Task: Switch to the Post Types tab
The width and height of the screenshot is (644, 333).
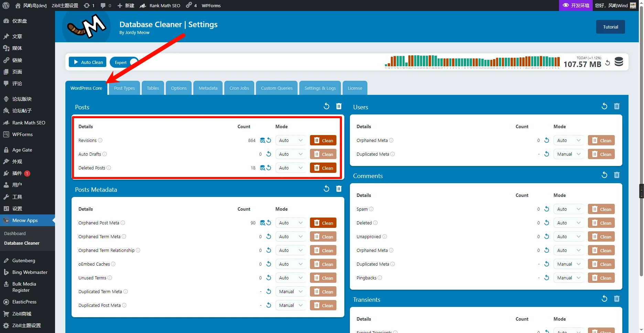Action: pos(124,88)
